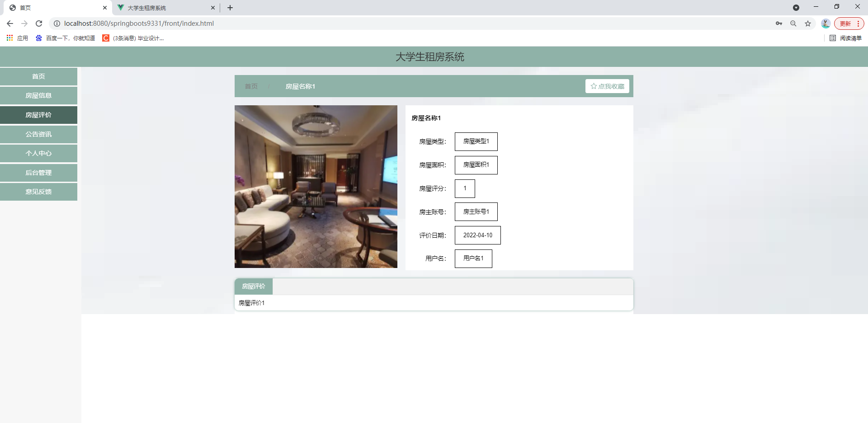
Task: Return home via the 首页 breadcrumb link
Action: pyautogui.click(x=251, y=86)
